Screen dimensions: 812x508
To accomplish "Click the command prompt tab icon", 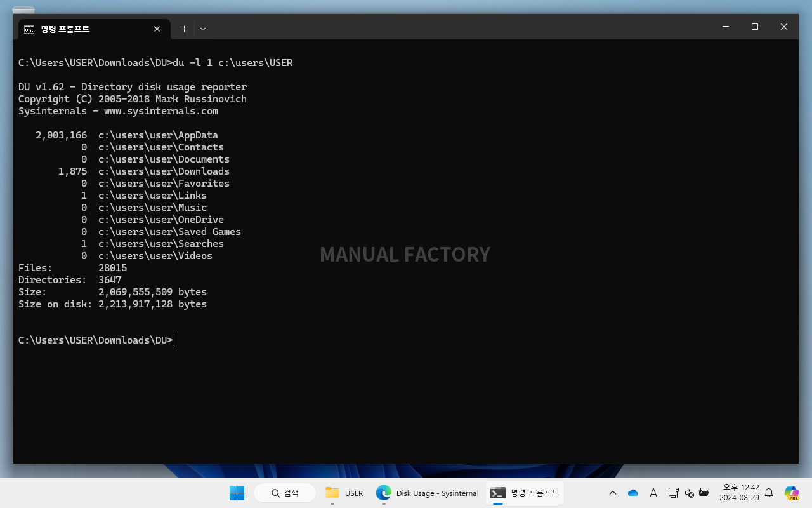I will pyautogui.click(x=29, y=29).
